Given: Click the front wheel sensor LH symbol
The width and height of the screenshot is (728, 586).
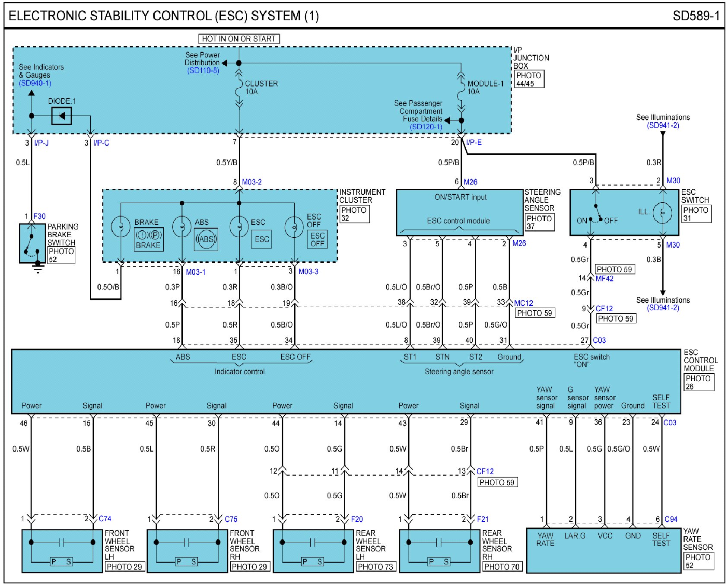Looking at the screenshot, I should tap(62, 551).
